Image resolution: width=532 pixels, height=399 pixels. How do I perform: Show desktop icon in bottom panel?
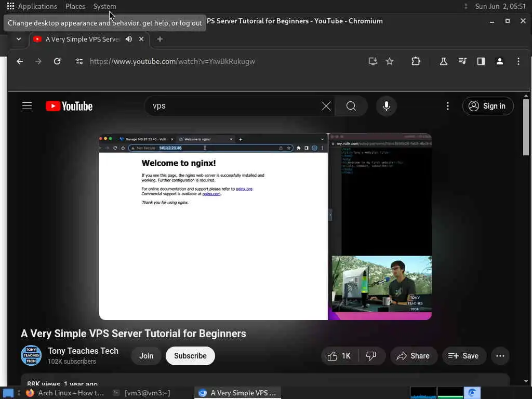pos(8,393)
